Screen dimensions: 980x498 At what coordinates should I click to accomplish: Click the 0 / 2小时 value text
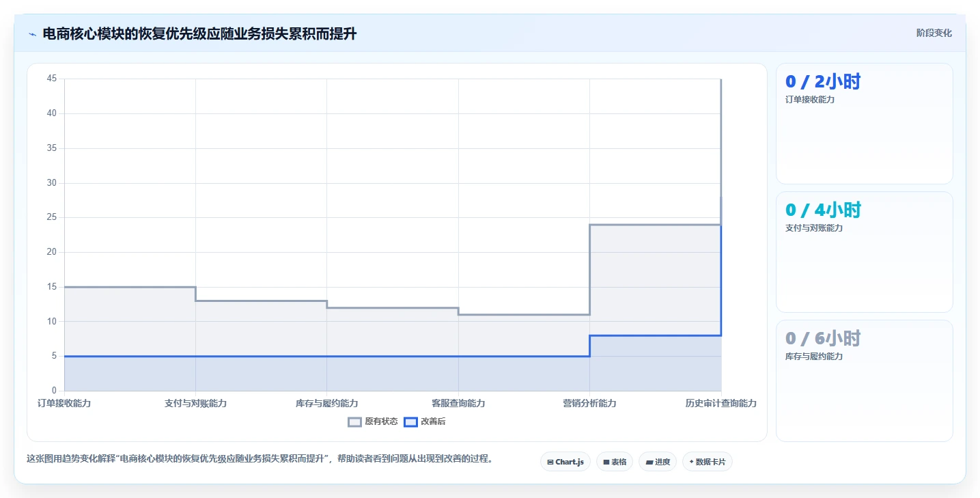tap(823, 82)
